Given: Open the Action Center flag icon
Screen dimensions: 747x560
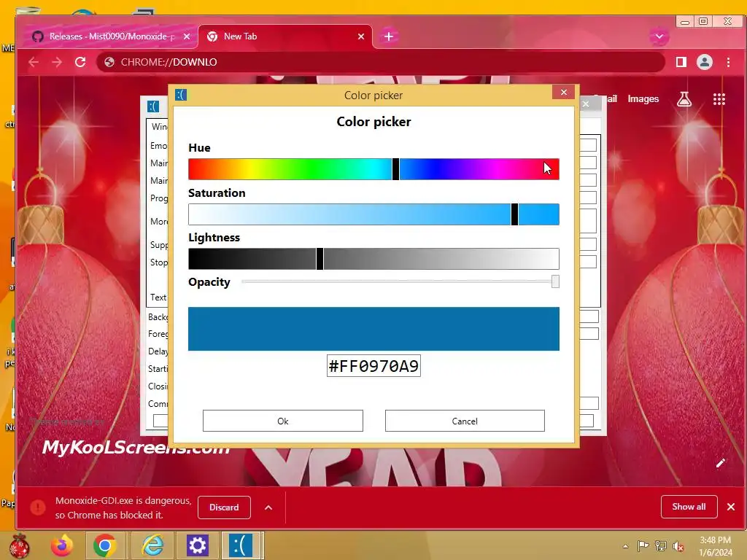Looking at the screenshot, I should (643, 545).
